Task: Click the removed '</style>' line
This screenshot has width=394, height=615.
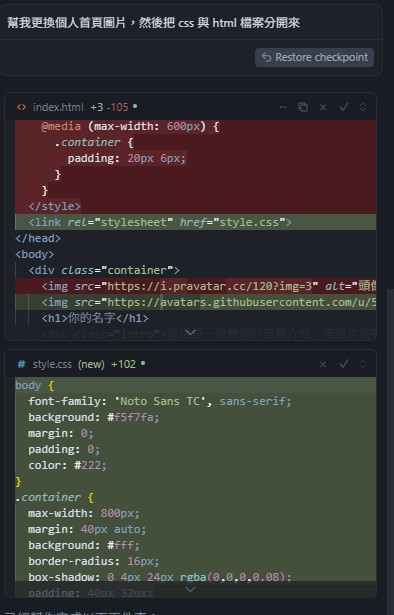Action: (195, 206)
